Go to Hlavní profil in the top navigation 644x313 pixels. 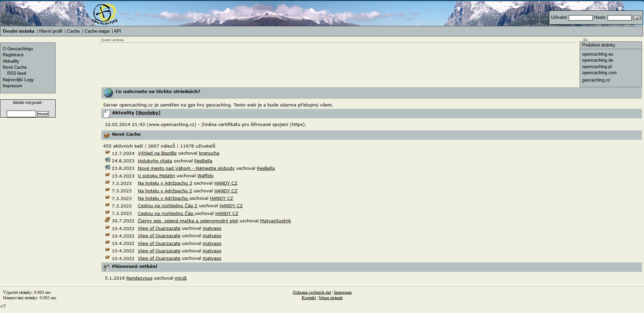[x=51, y=31]
